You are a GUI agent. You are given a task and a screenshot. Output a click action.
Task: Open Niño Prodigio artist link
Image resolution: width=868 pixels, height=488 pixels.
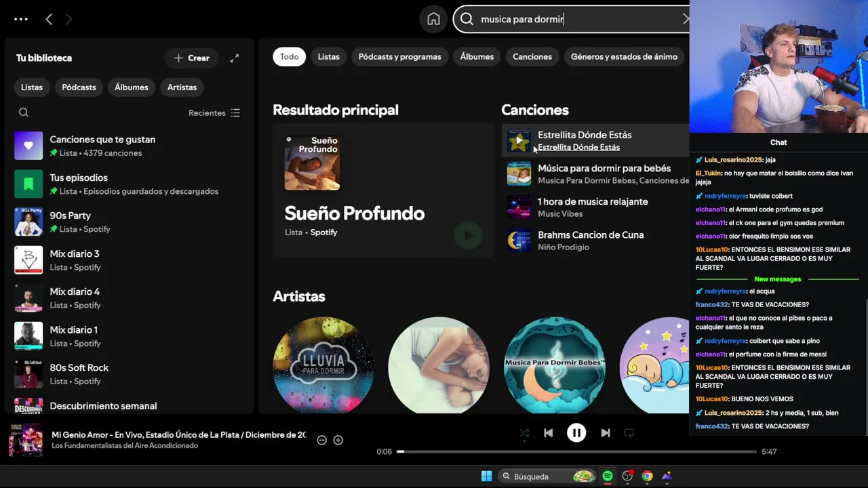pyautogui.click(x=564, y=247)
